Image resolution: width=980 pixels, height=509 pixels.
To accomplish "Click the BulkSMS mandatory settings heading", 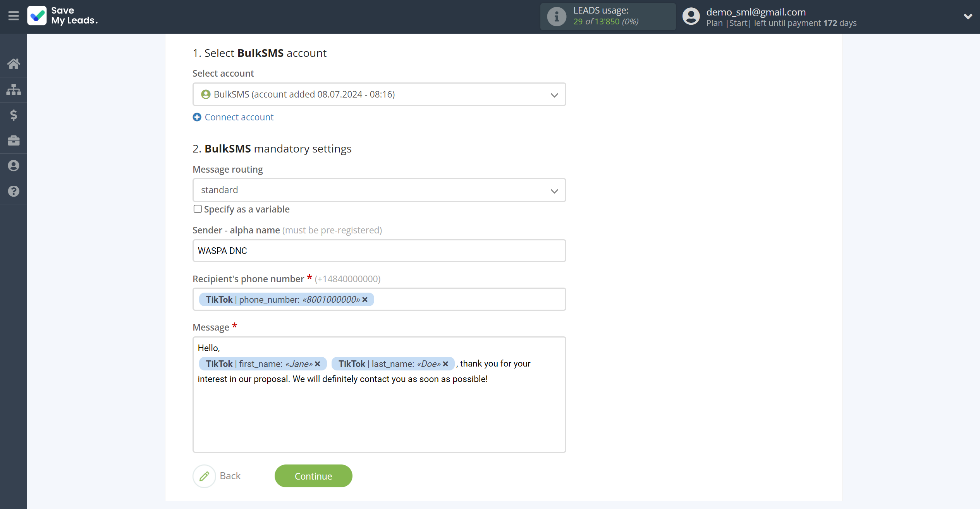I will click(272, 149).
